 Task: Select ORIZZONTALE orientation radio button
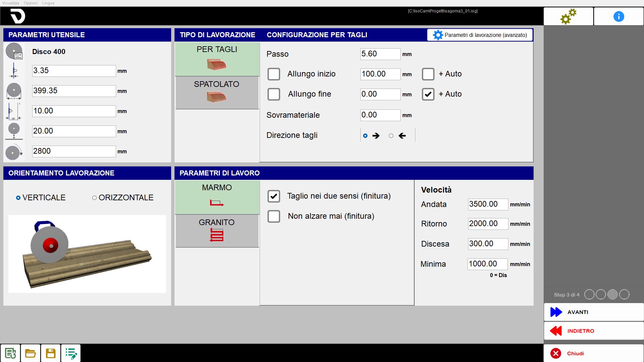click(x=94, y=198)
